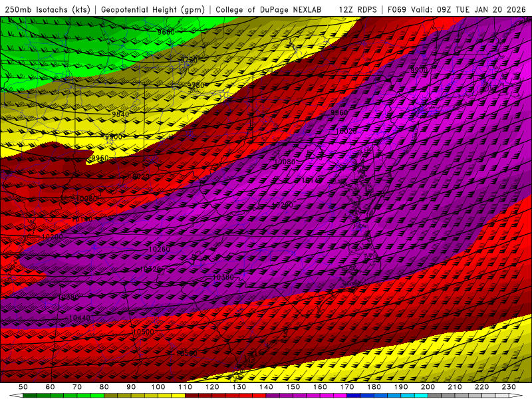532x399 pixels.
Task: Click the 10380 label in the map center
Action: point(223,277)
